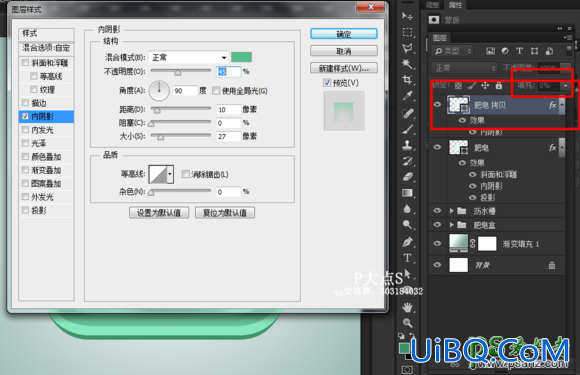Expand the 肥皂盒 group
Screen dimensions: 580x375
pyautogui.click(x=451, y=225)
